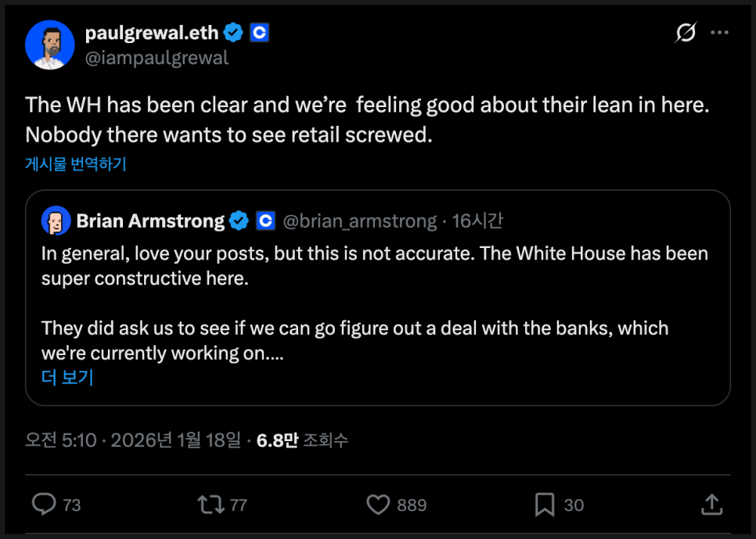This screenshot has width=756, height=539.
Task: Click the reply speech bubble icon
Action: (44, 505)
